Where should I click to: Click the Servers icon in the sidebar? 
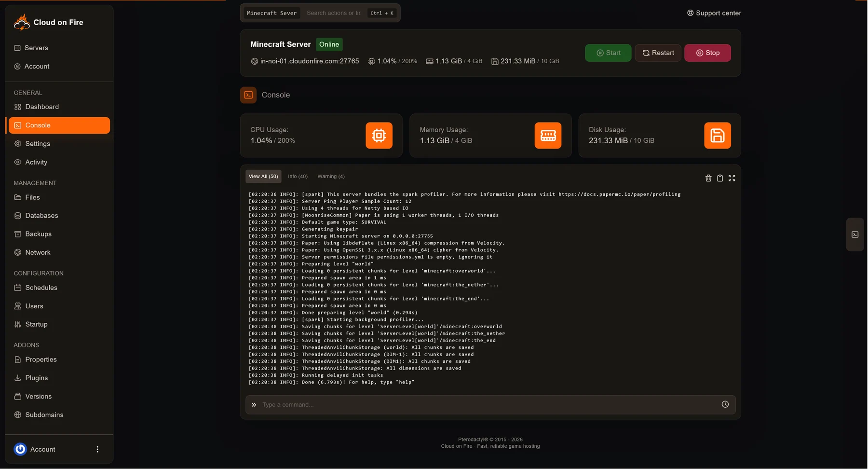coord(17,48)
